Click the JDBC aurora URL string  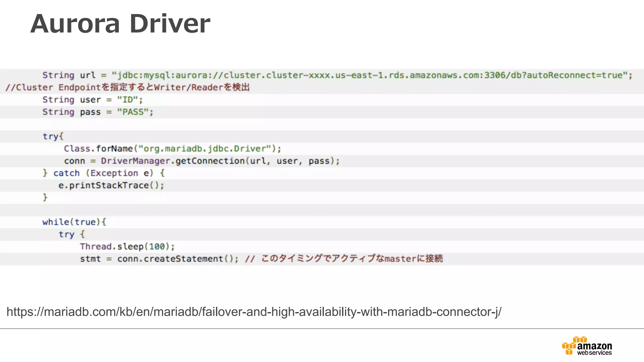pyautogui.click(x=369, y=75)
